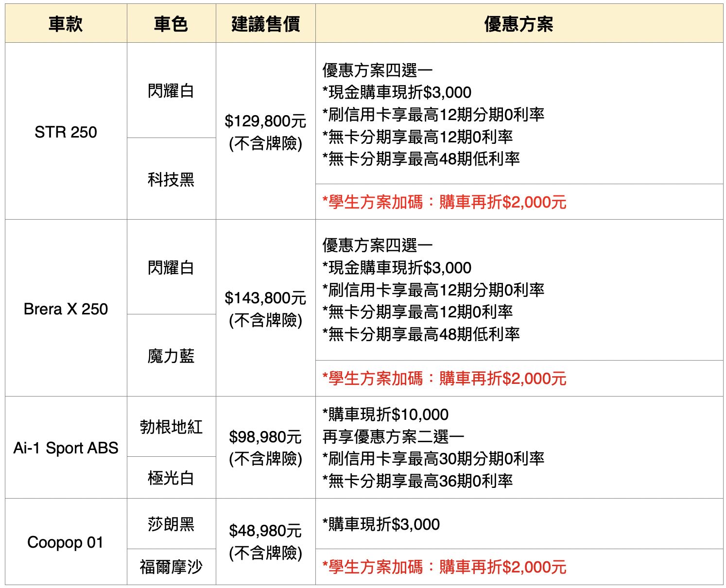Click 無卡分期12期0利率 in STR 250 row
Viewport: 726px width, 588px height.
coord(417,137)
